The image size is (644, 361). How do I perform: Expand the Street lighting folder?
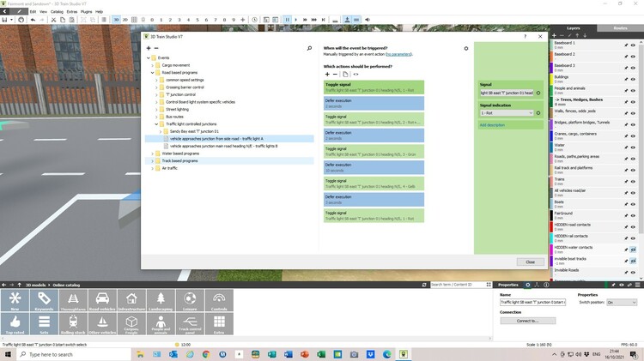coord(156,110)
